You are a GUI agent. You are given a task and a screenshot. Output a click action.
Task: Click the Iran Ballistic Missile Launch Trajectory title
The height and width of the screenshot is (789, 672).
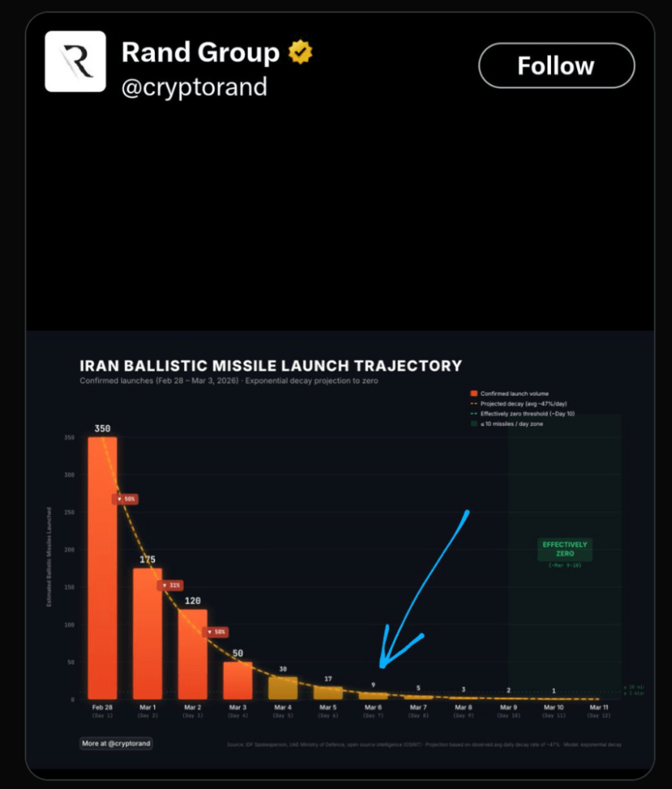(x=270, y=366)
